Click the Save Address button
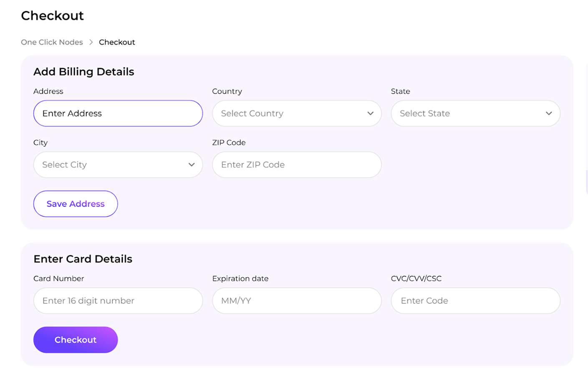The width and height of the screenshot is (588, 389). pyautogui.click(x=75, y=204)
